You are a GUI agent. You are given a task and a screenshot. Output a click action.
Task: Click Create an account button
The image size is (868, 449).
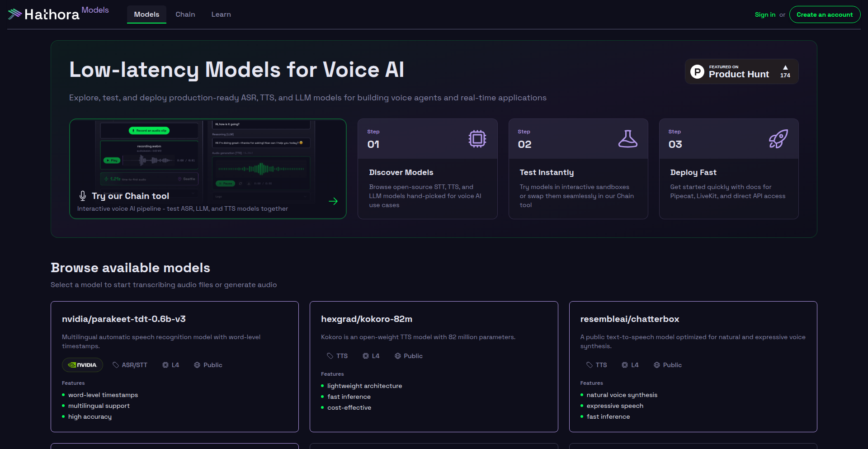click(825, 14)
